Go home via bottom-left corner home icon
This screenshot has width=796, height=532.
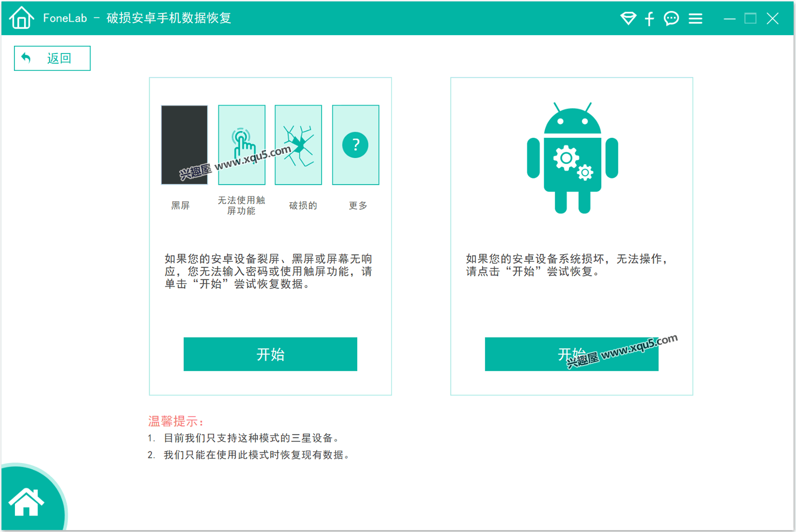27,502
